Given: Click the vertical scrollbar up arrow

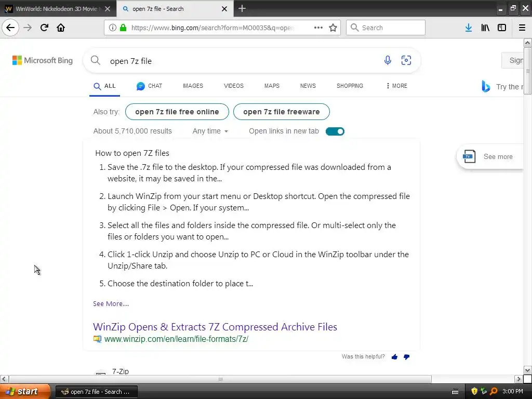Looking at the screenshot, I should [x=528, y=43].
